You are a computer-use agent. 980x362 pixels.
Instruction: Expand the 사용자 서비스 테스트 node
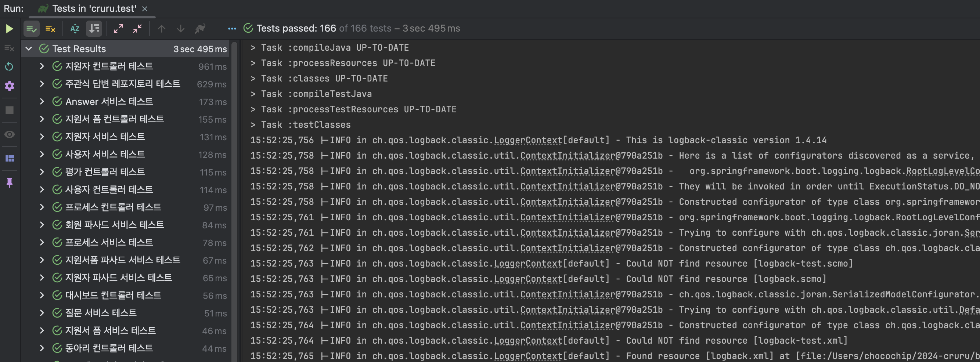point(42,154)
